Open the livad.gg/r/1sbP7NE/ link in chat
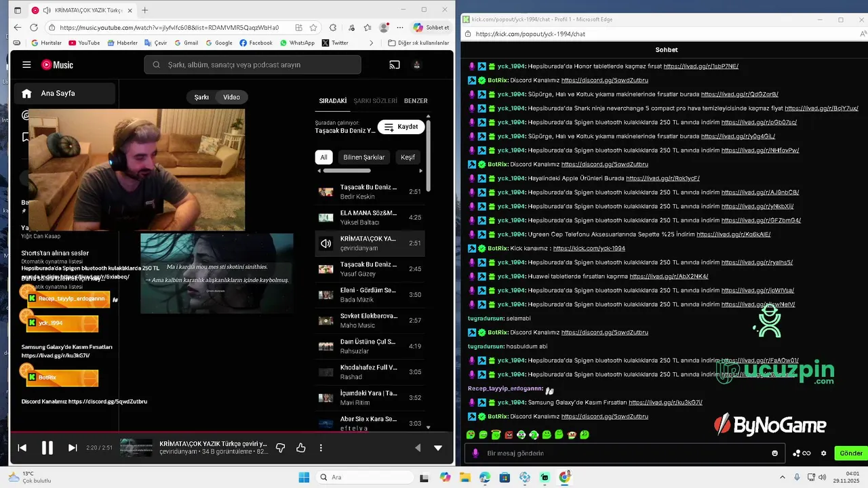Screen dimensions: 868x488 tap(701, 66)
